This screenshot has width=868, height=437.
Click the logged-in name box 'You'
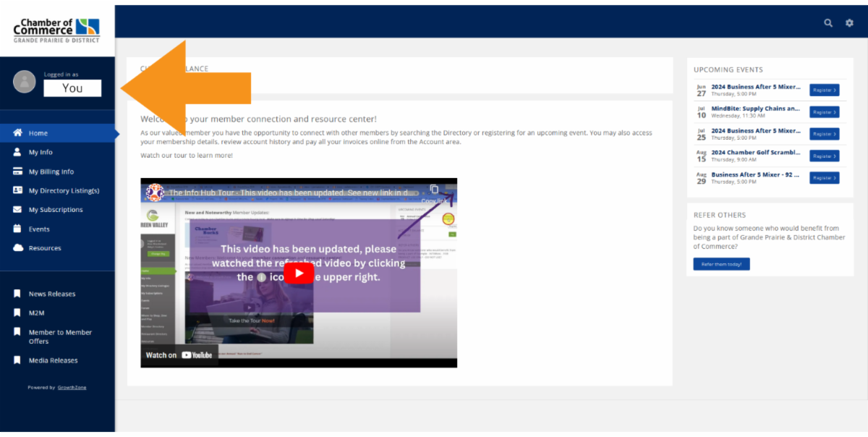(72, 88)
